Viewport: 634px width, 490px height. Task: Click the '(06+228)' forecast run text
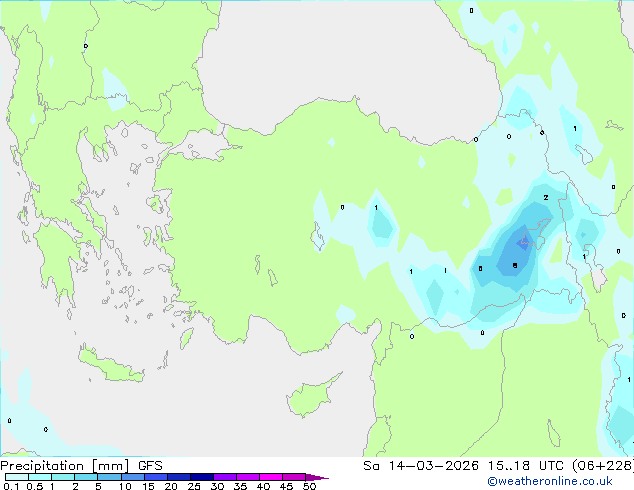click(x=603, y=466)
